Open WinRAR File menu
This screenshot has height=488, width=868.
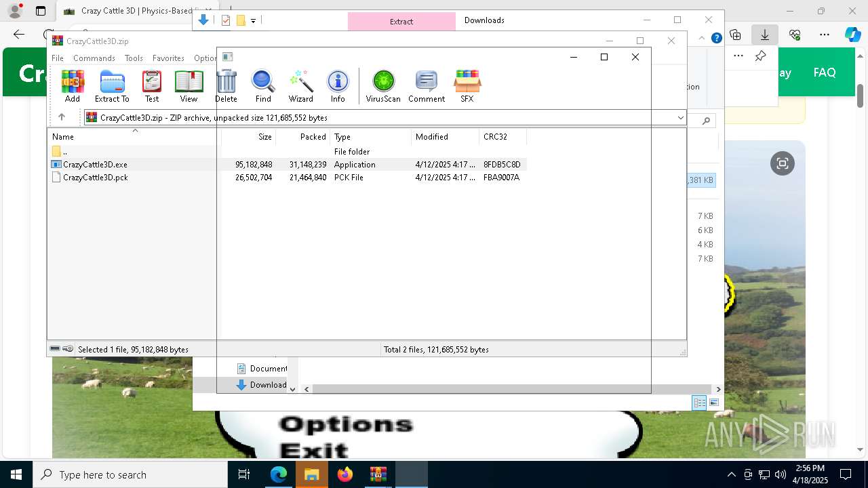(x=58, y=58)
